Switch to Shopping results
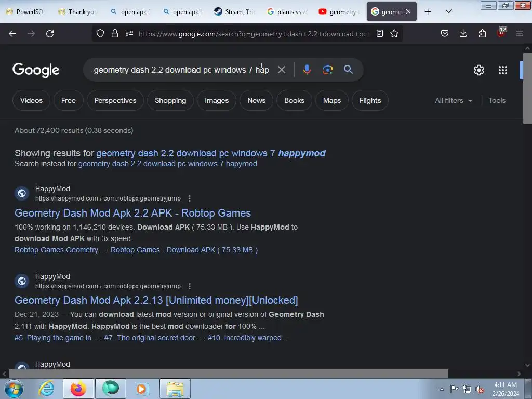532x399 pixels. pos(170,100)
